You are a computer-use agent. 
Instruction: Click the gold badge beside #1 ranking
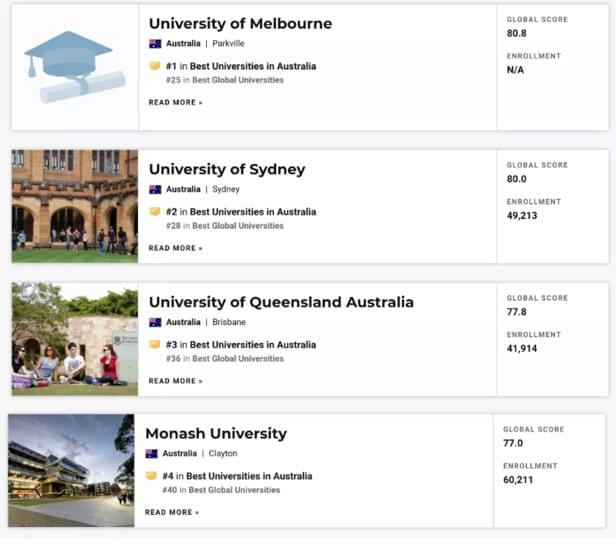tap(155, 66)
